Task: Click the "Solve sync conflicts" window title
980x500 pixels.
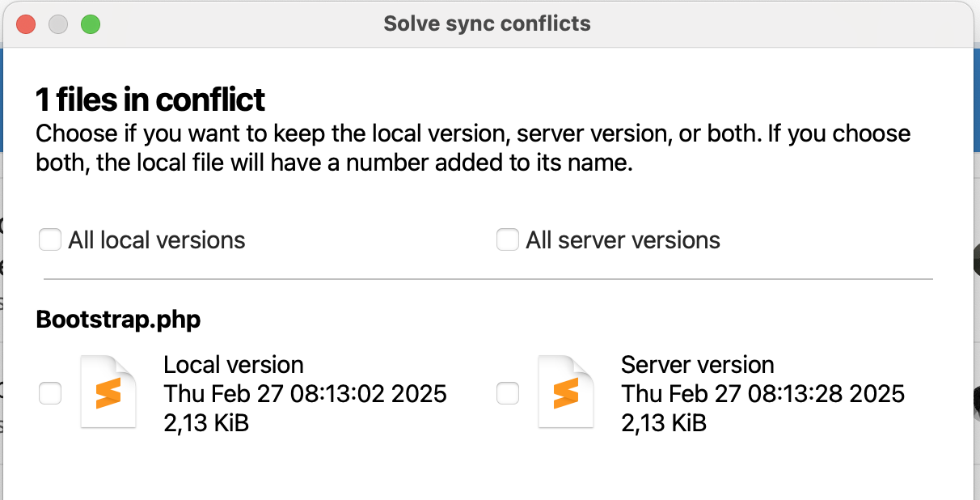Action: [487, 23]
